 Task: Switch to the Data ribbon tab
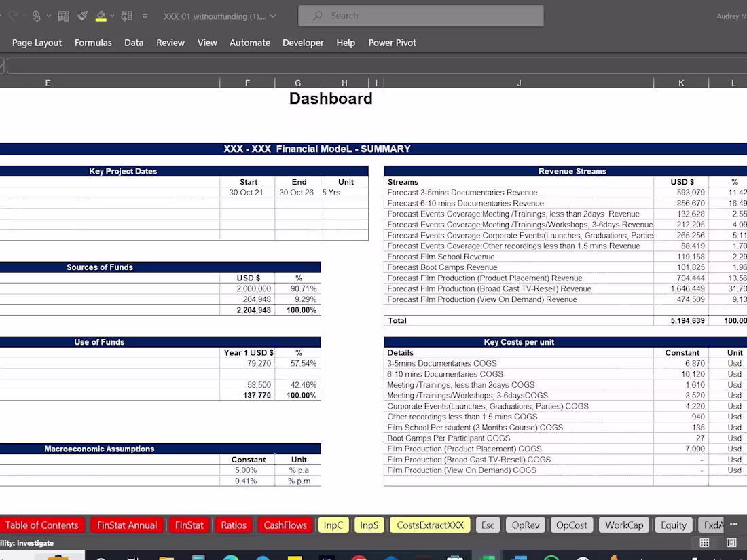coord(134,43)
